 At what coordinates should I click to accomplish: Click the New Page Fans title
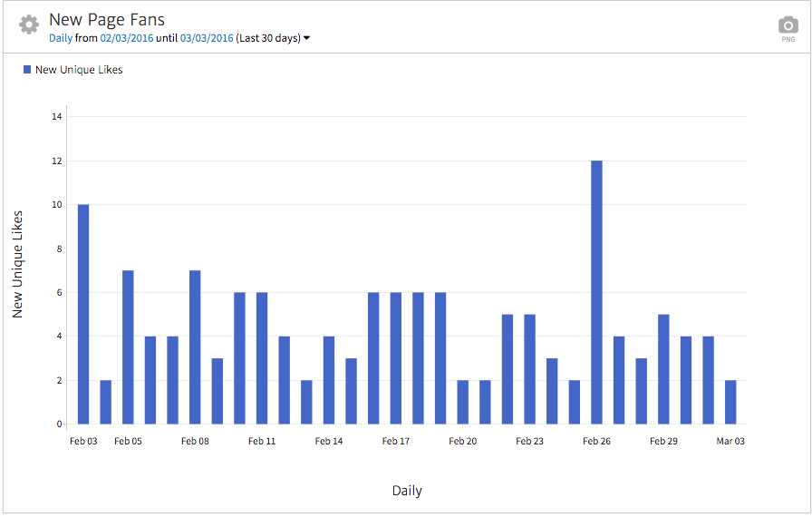pos(107,19)
